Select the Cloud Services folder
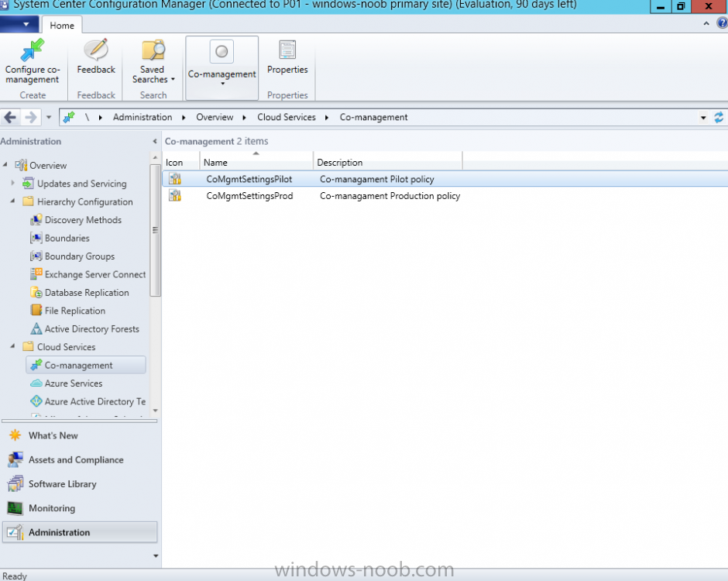The height and width of the screenshot is (581, 728). click(x=67, y=346)
